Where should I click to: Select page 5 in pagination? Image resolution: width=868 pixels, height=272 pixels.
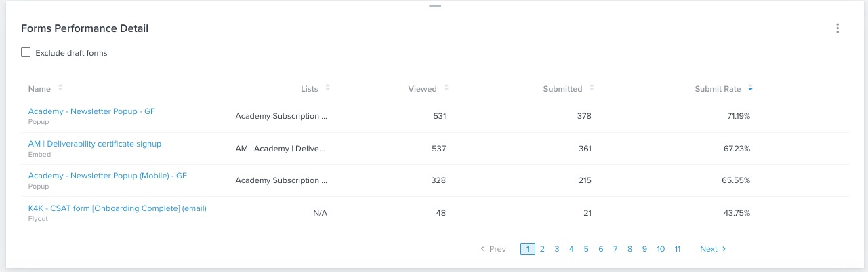coord(586,249)
